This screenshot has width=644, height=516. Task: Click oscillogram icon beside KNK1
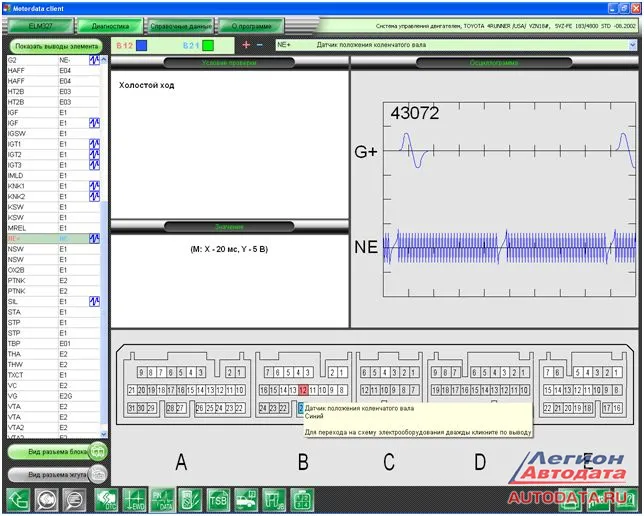pyautogui.click(x=94, y=186)
